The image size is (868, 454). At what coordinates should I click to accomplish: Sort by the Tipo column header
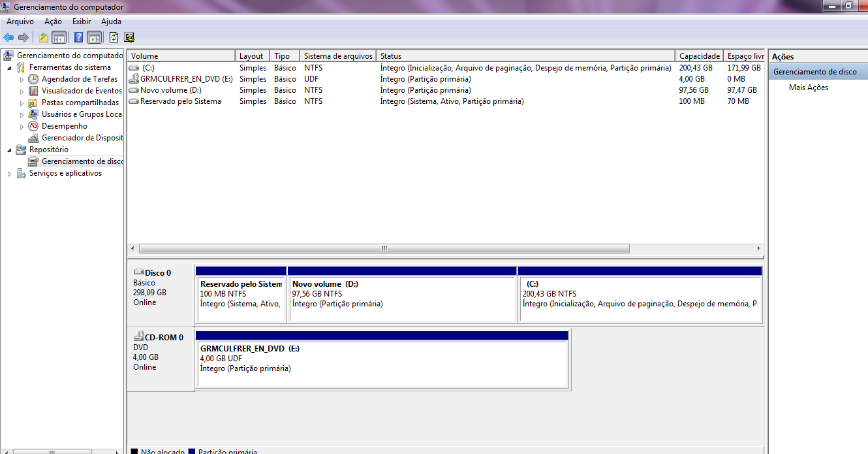click(285, 56)
